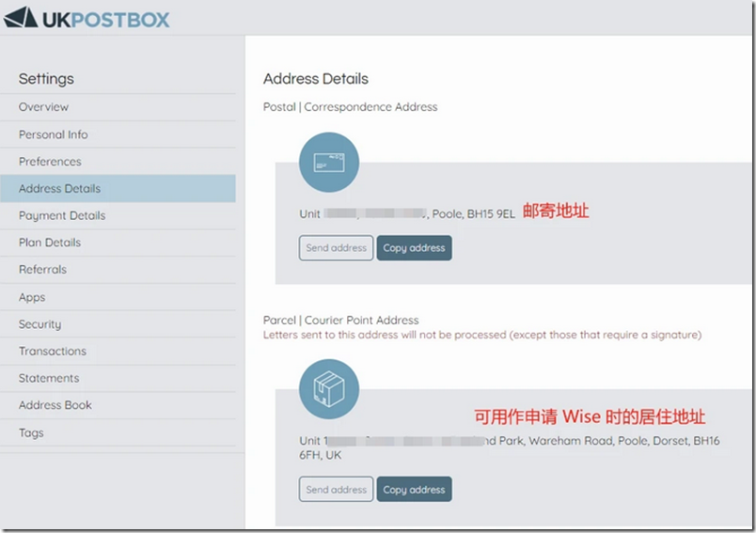756x533 pixels.
Task: Open the Address Book
Action: coord(55,405)
